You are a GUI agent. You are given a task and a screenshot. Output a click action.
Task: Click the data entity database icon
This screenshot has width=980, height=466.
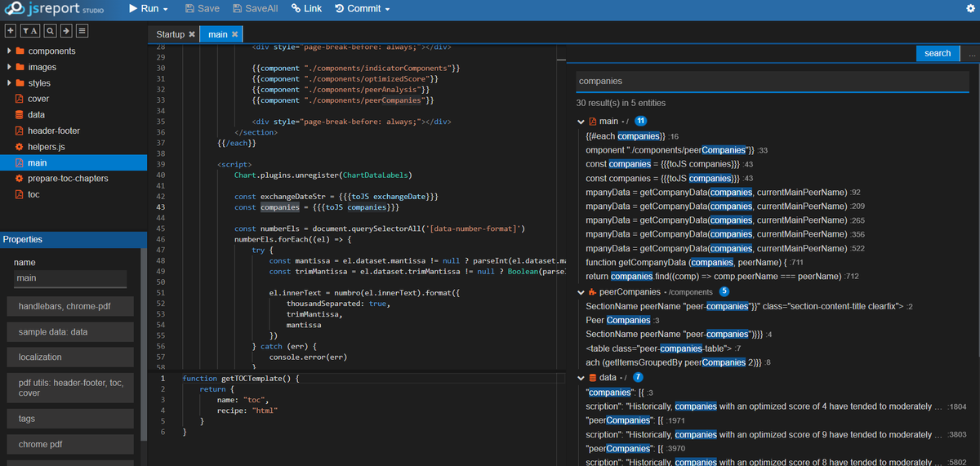20,115
